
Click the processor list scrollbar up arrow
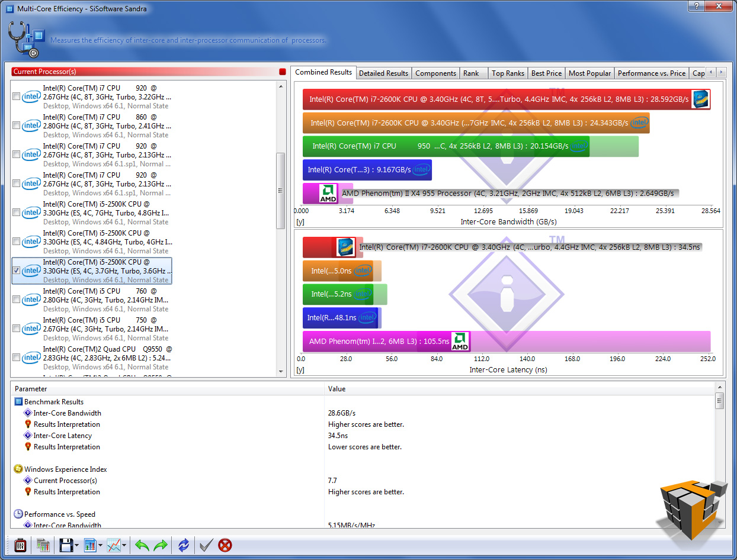tap(281, 85)
